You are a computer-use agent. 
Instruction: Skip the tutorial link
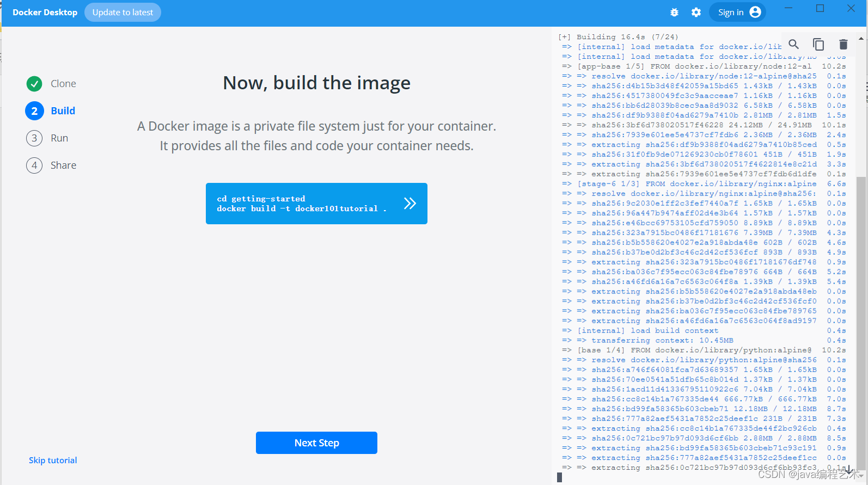pyautogui.click(x=53, y=461)
